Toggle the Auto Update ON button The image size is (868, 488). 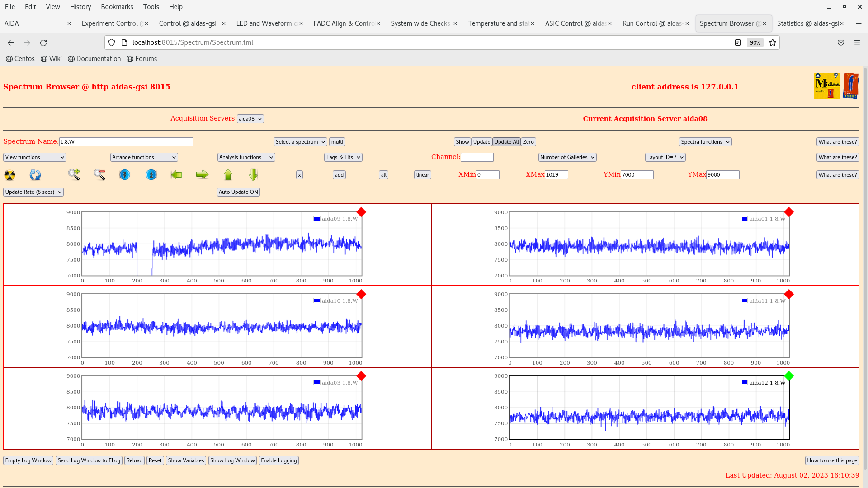pyautogui.click(x=238, y=192)
